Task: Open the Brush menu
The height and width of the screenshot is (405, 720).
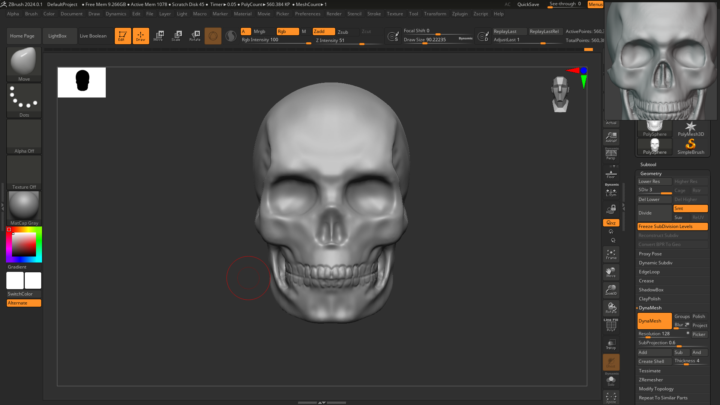Action: click(31, 14)
